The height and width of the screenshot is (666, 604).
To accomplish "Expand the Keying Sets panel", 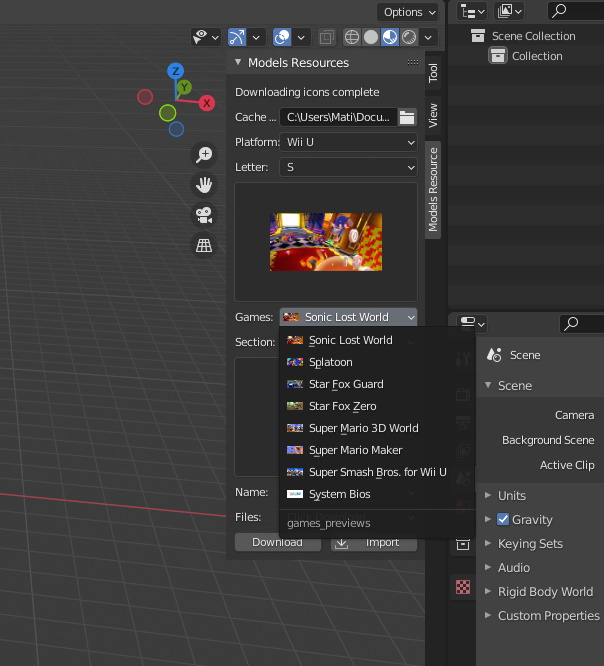I will (488, 543).
